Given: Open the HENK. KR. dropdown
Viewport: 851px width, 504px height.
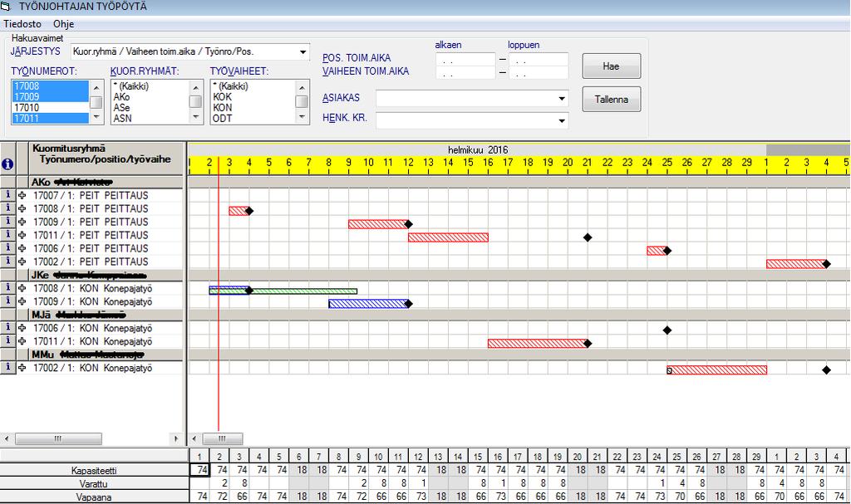Looking at the screenshot, I should (562, 120).
